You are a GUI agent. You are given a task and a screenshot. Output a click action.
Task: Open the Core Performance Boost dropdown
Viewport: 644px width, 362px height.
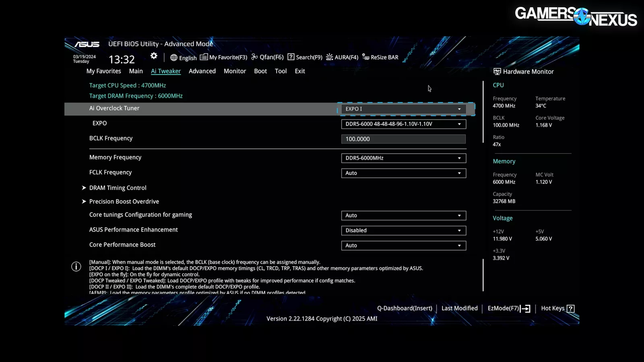[404, 245]
